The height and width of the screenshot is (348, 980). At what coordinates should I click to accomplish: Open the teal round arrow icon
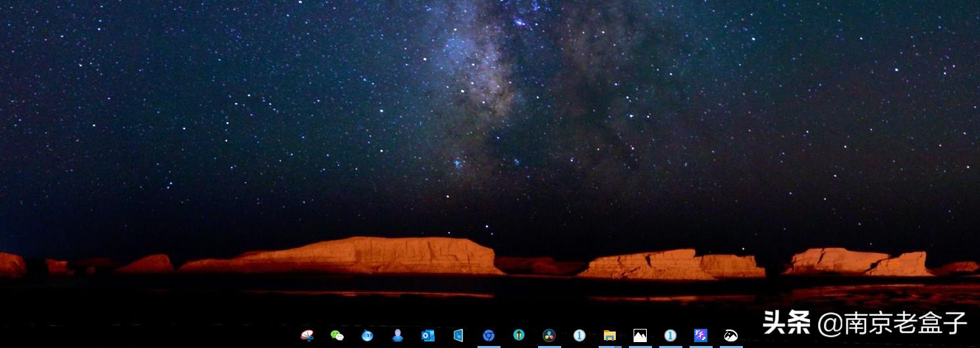[x=519, y=335]
